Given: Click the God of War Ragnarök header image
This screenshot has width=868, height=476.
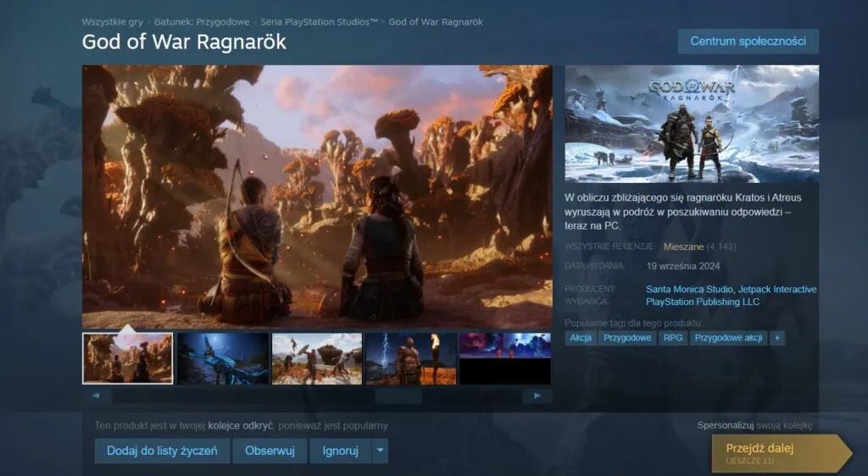Looking at the screenshot, I should coord(692,124).
